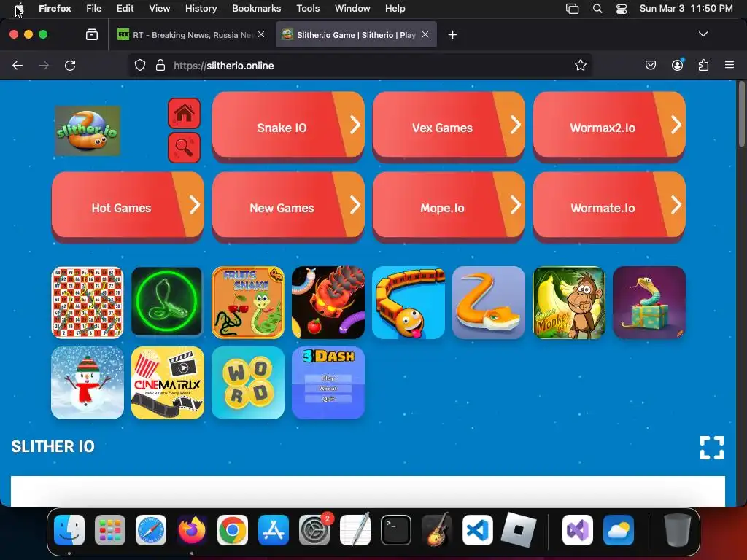
Task: Open the 3Dash game thumbnail
Action: pyautogui.click(x=328, y=383)
